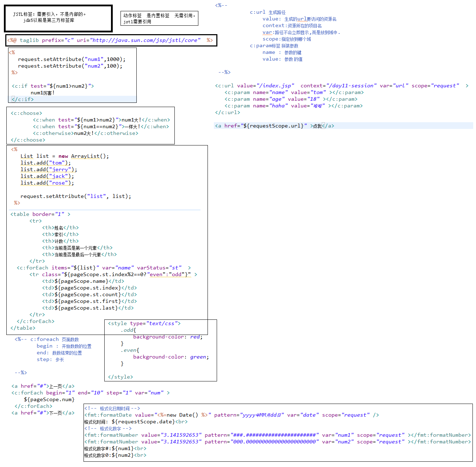Click the .odd selector line
This screenshot has height=467, width=476.
(x=128, y=330)
